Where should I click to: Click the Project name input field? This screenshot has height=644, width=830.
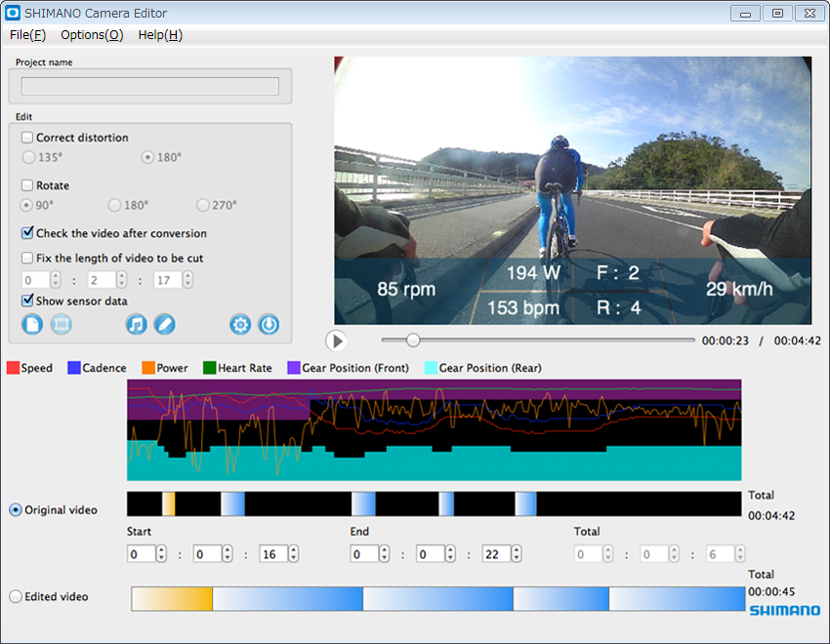[150, 86]
